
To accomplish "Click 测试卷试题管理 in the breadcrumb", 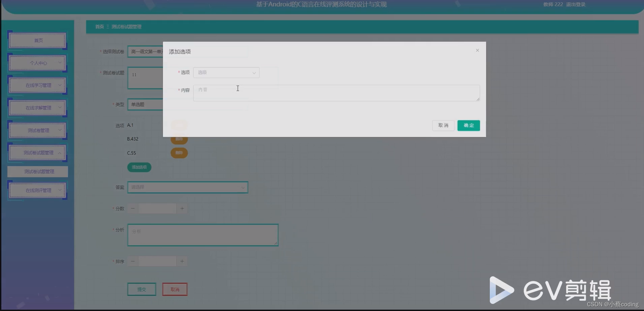I will pyautogui.click(x=126, y=27).
